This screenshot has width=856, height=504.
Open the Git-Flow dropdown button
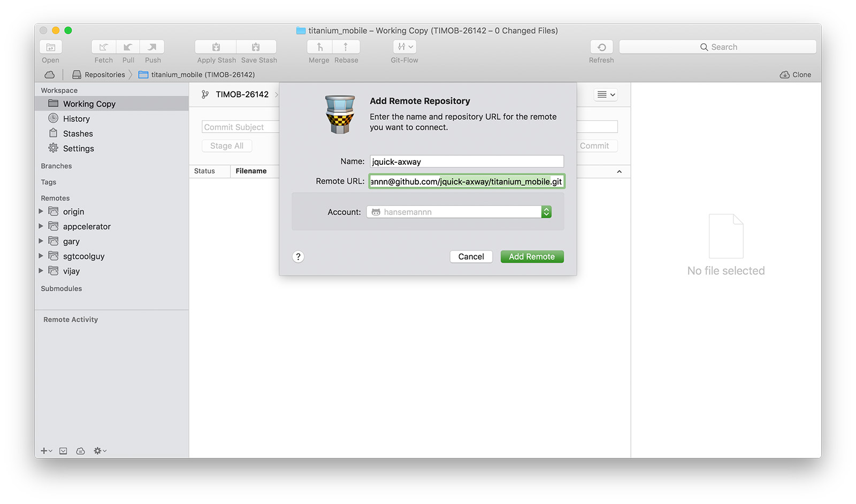click(x=404, y=47)
